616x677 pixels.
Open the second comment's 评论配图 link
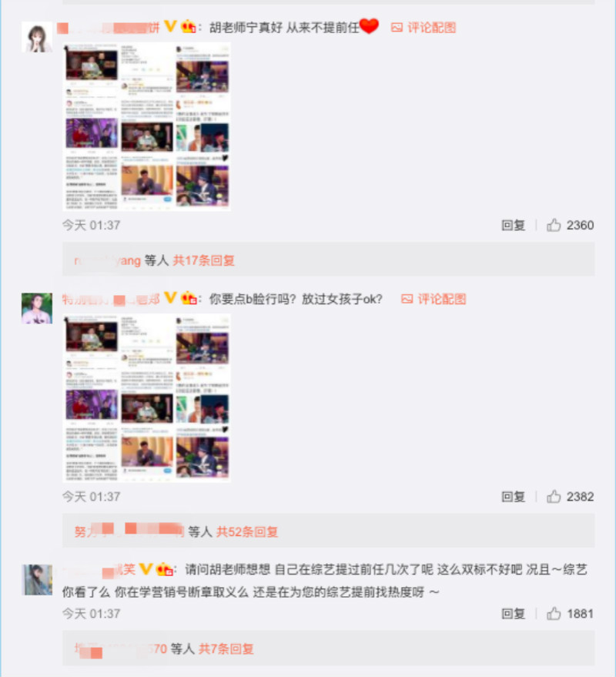click(442, 299)
